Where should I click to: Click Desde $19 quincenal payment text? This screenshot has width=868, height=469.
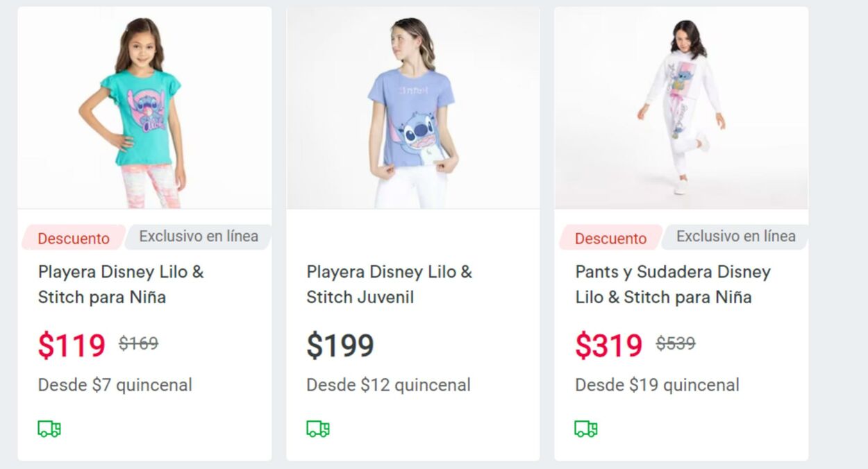click(x=657, y=385)
